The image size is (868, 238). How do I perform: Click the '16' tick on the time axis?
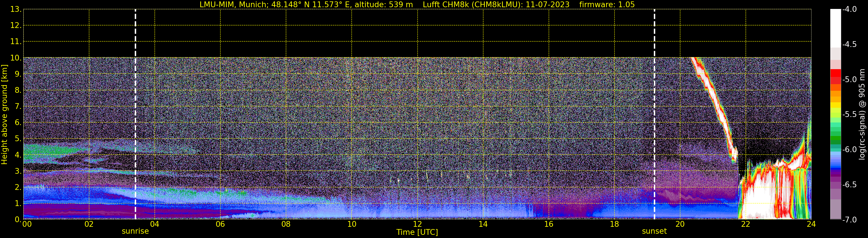pos(549,224)
